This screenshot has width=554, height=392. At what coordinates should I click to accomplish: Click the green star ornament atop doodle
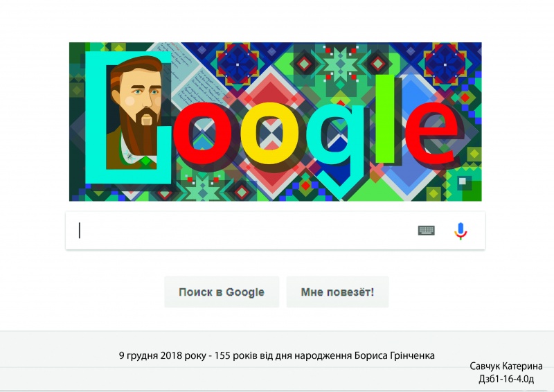pos(341,64)
